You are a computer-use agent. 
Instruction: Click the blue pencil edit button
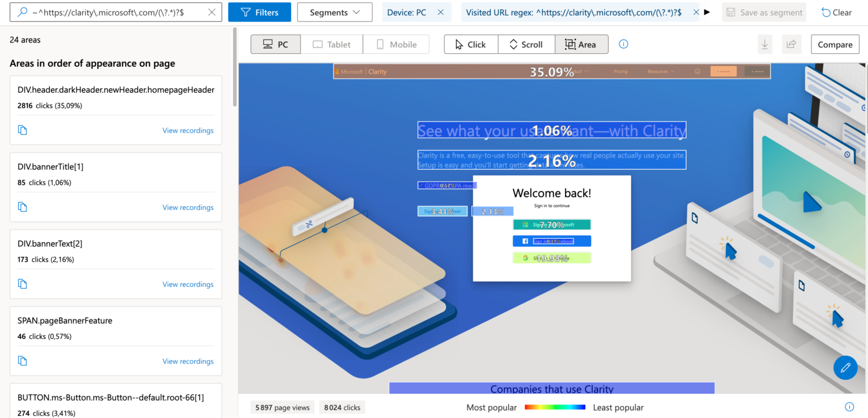pos(845,368)
